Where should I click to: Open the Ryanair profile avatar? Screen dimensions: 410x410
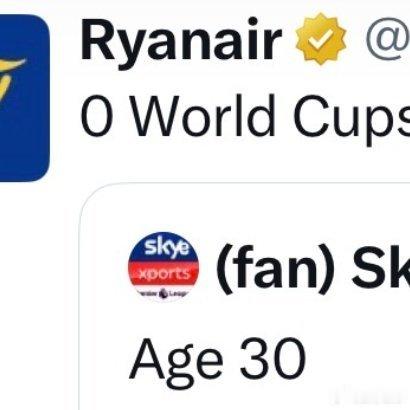[x=24, y=98]
